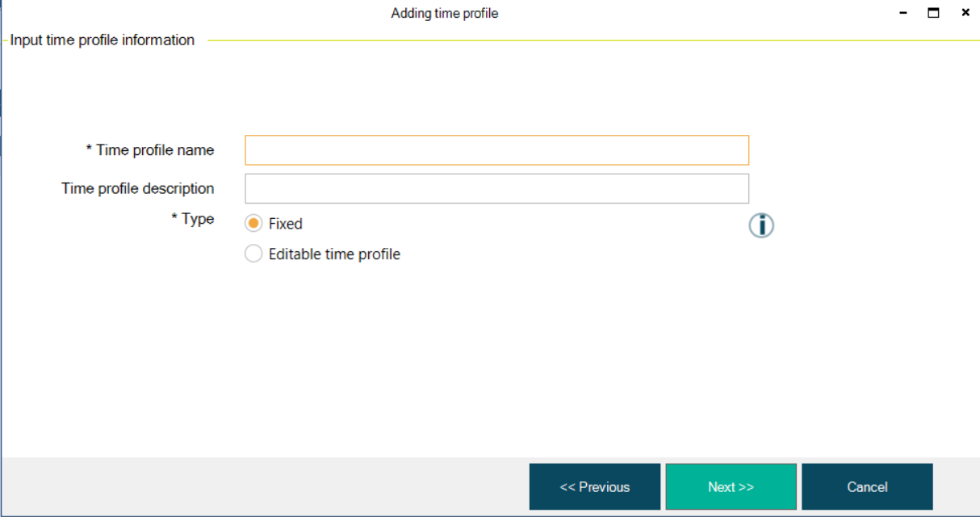Image resolution: width=980 pixels, height=517 pixels.
Task: Click into the Time profile description field
Action: pos(496,188)
